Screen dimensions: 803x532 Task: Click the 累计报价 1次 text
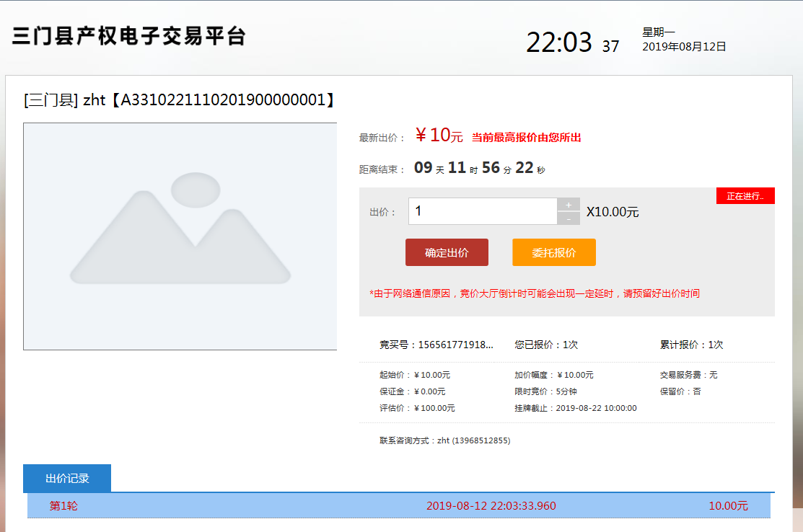click(691, 345)
